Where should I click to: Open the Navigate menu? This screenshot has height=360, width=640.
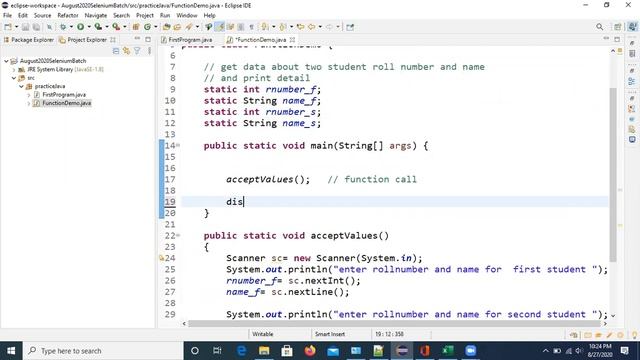coord(96,16)
